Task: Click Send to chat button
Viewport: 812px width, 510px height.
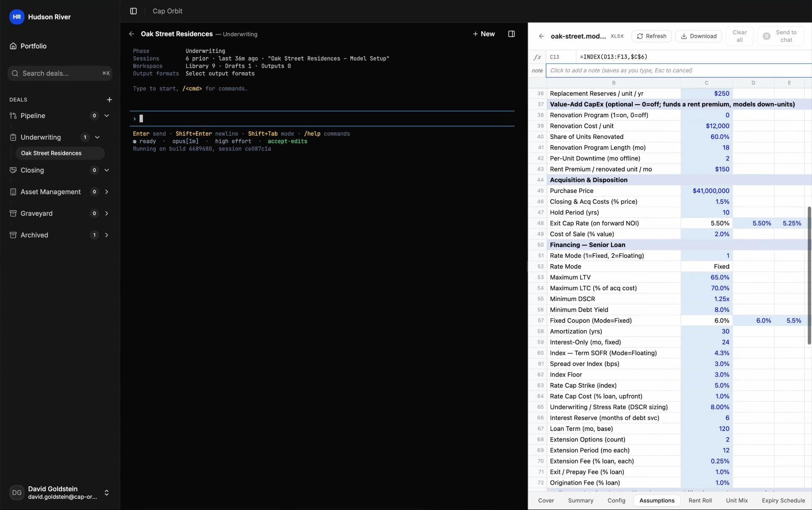Action: pos(780,36)
